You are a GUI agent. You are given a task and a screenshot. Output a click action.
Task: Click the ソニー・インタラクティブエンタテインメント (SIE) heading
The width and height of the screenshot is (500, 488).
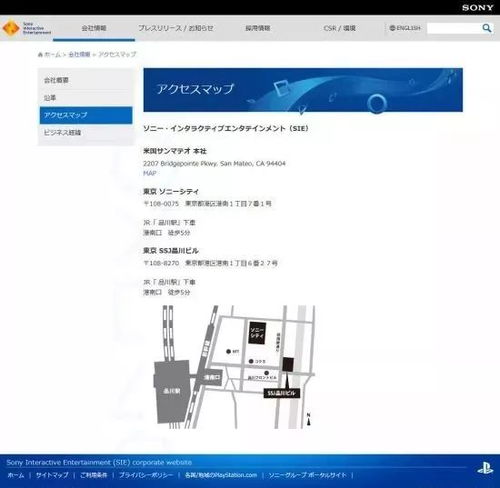click(226, 128)
